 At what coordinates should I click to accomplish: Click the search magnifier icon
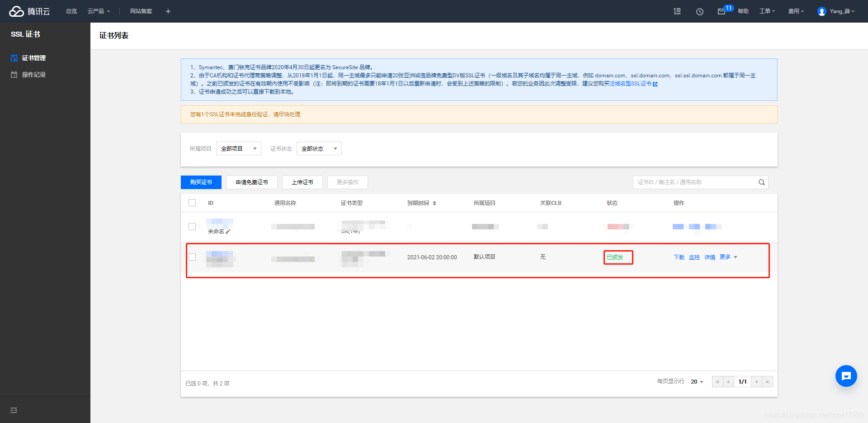tap(762, 182)
